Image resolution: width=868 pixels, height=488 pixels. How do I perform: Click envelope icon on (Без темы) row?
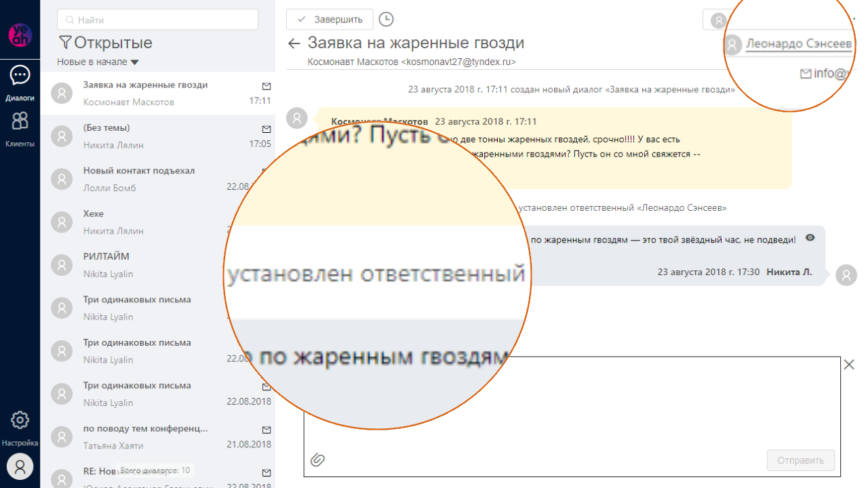tap(267, 129)
